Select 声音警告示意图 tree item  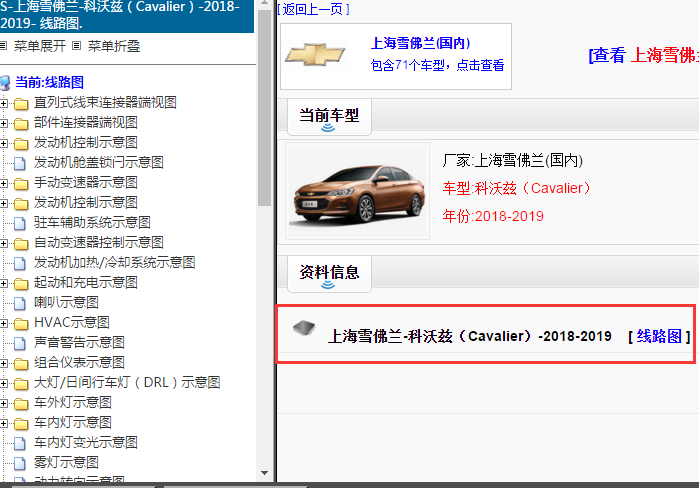(79, 342)
